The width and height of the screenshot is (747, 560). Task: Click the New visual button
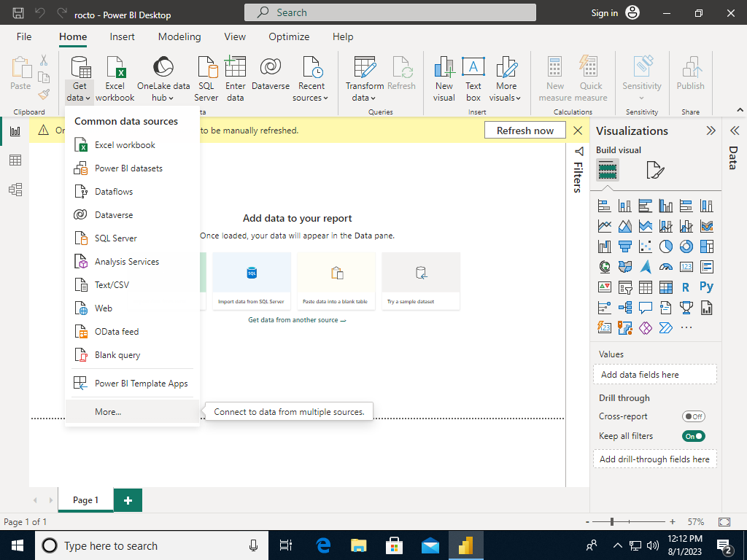point(444,78)
